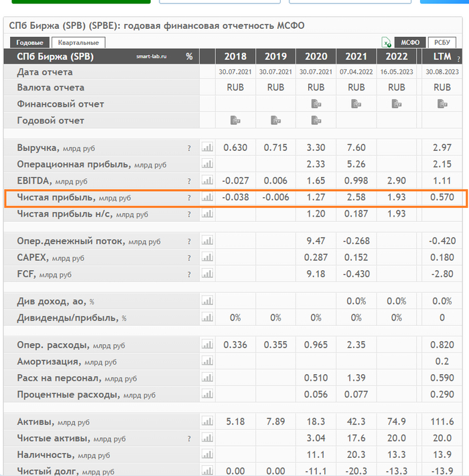
Task: Show help for Чистые активы question mark
Action: click(x=189, y=438)
